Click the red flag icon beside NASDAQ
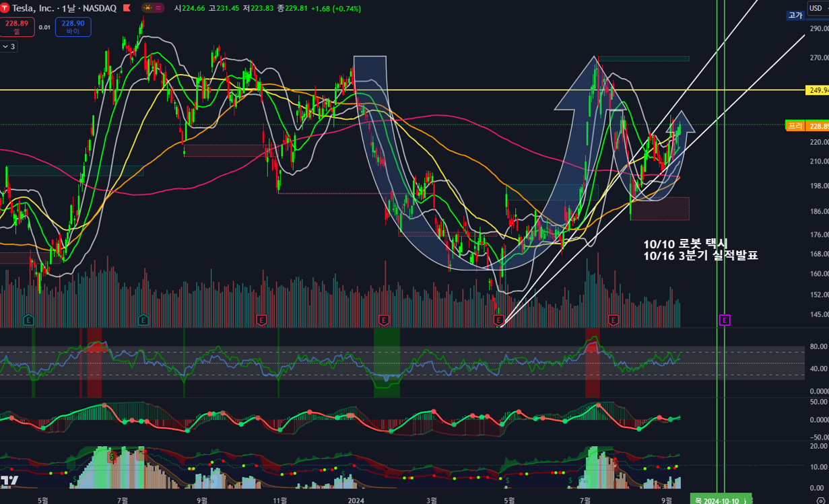The width and height of the screenshot is (829, 504). tap(127, 8)
